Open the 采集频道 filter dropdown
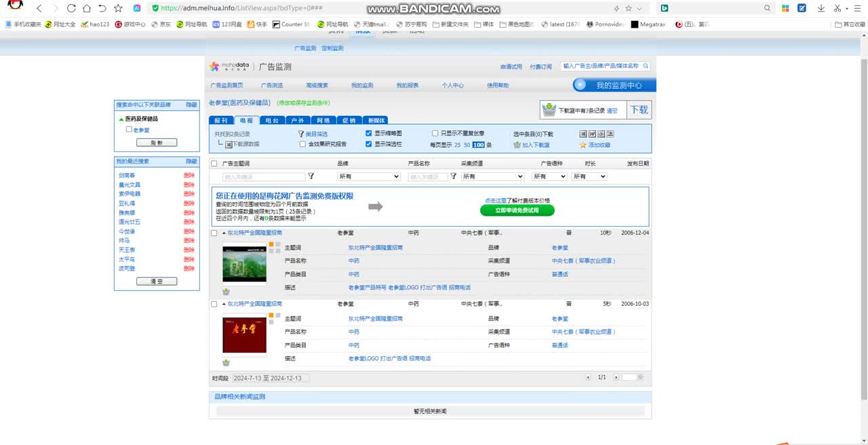 point(492,176)
